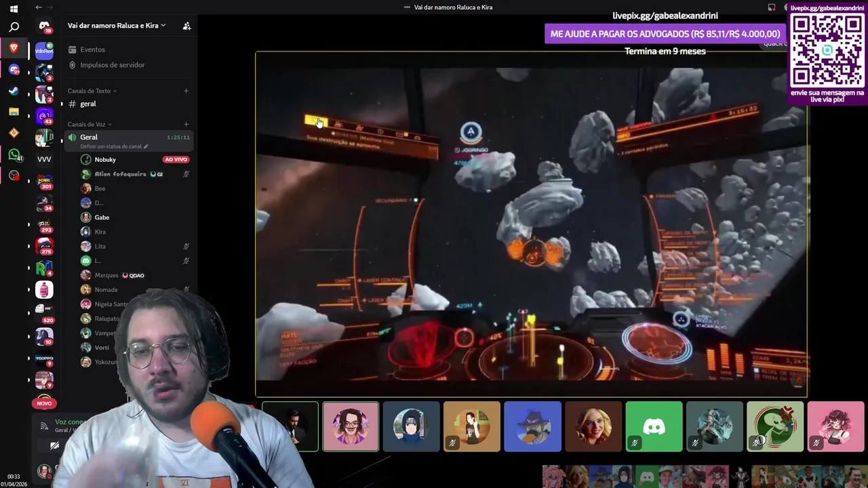Screen dimensions: 868x488
Task: Open Impulsos de servidor
Action: coord(113,65)
